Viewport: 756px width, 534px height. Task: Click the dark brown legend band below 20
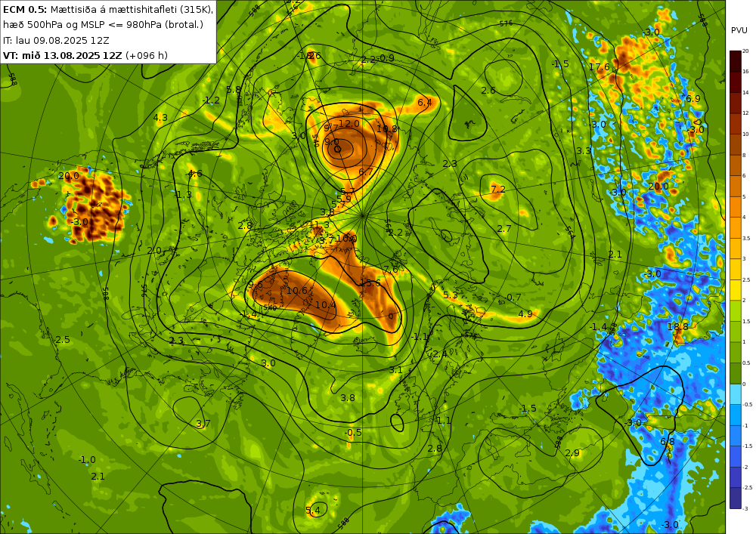coord(736,61)
